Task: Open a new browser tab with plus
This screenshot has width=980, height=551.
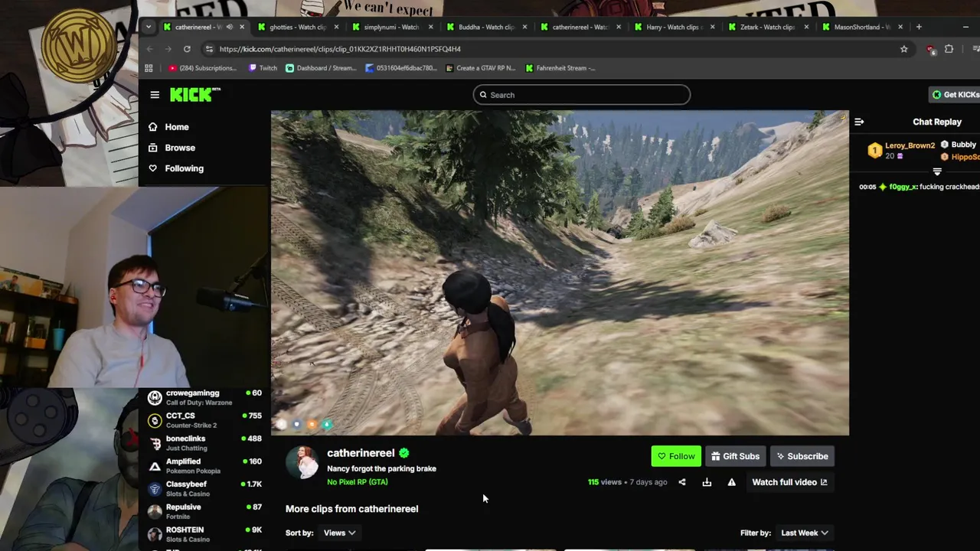Action: [920, 27]
